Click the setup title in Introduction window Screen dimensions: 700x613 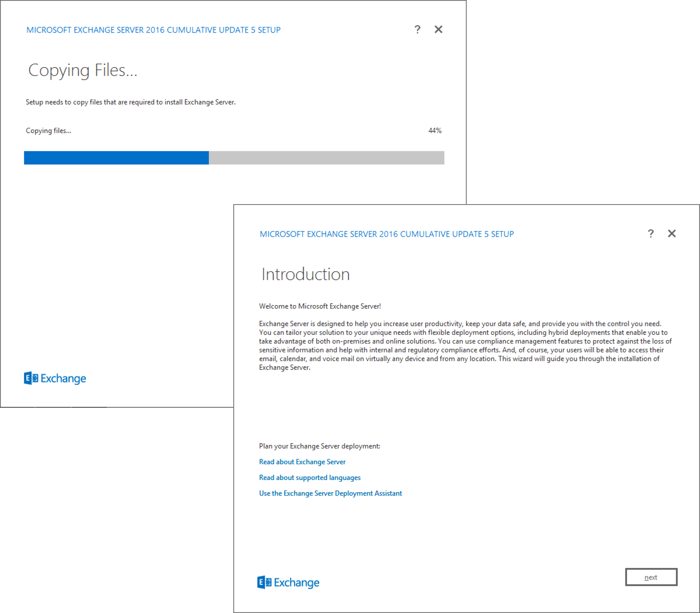tap(387, 234)
